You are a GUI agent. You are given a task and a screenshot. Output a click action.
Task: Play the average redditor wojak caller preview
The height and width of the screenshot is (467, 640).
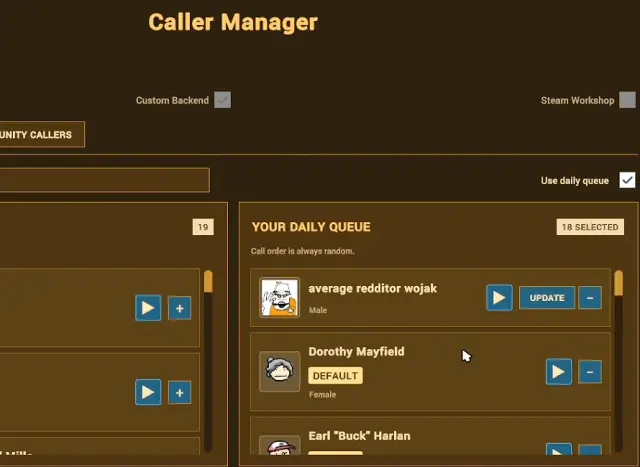499,298
